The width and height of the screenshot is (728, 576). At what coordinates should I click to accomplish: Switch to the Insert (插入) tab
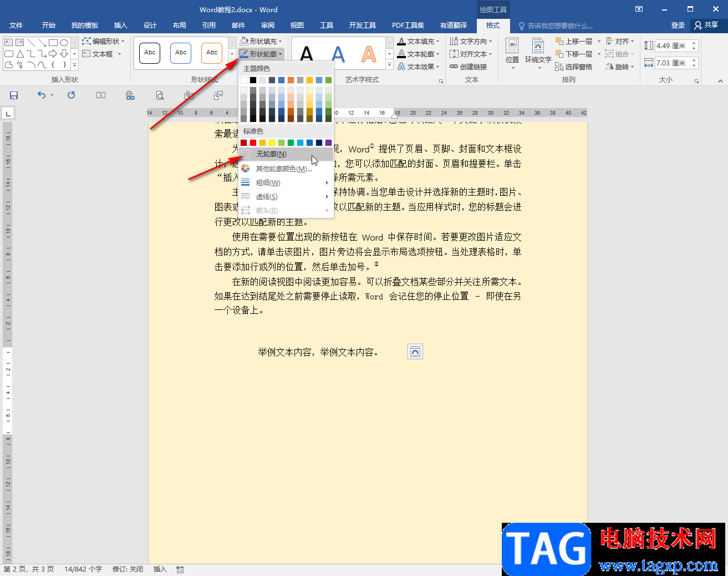(x=120, y=26)
